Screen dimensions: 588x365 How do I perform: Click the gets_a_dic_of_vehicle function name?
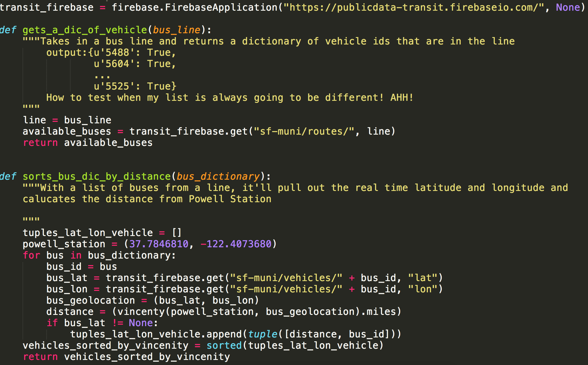85,30
